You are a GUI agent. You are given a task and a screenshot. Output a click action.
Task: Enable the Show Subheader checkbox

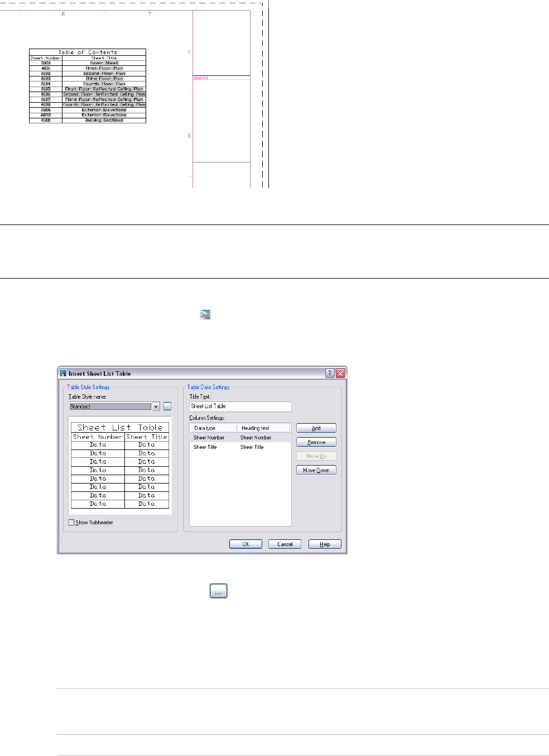pos(71,523)
